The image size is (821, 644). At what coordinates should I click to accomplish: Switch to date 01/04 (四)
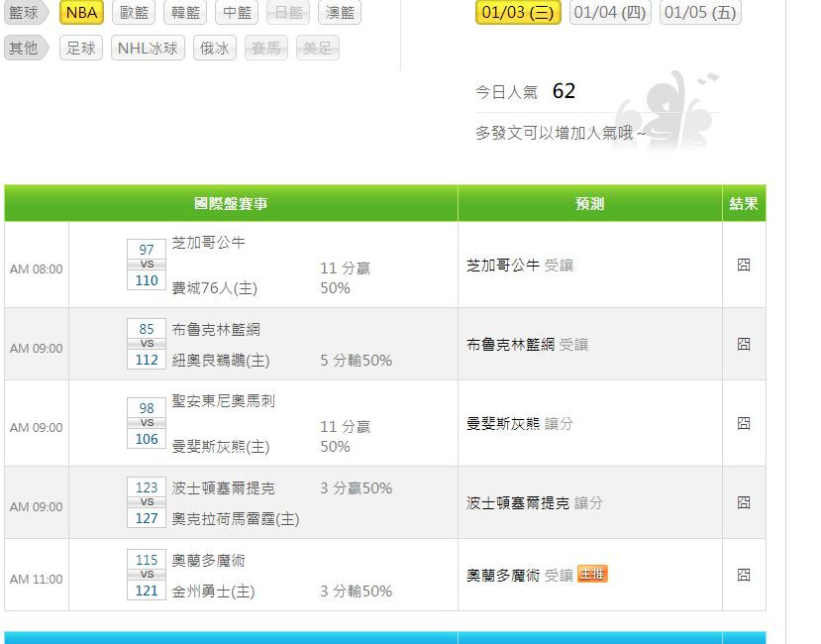tap(610, 12)
